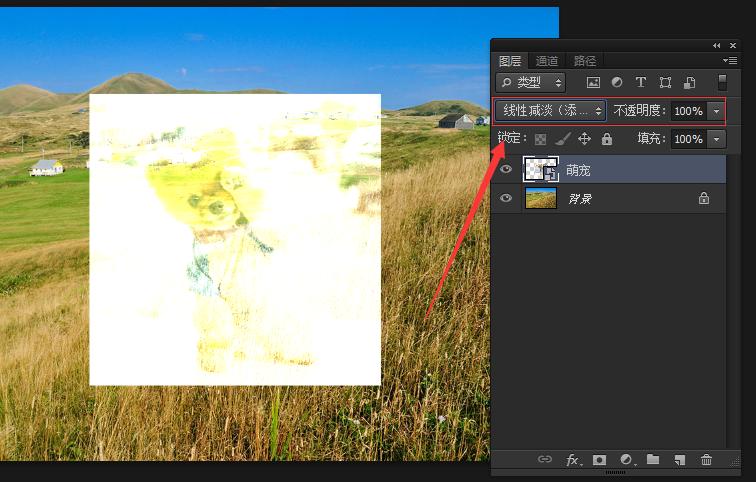Hide the 背景 layer
The image size is (756, 482).
click(x=505, y=198)
